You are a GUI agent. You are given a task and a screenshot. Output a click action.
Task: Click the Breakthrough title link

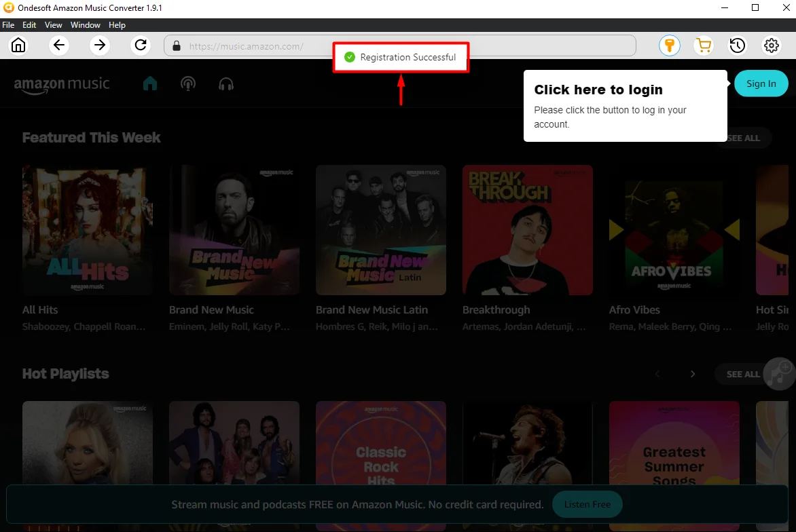coord(496,310)
